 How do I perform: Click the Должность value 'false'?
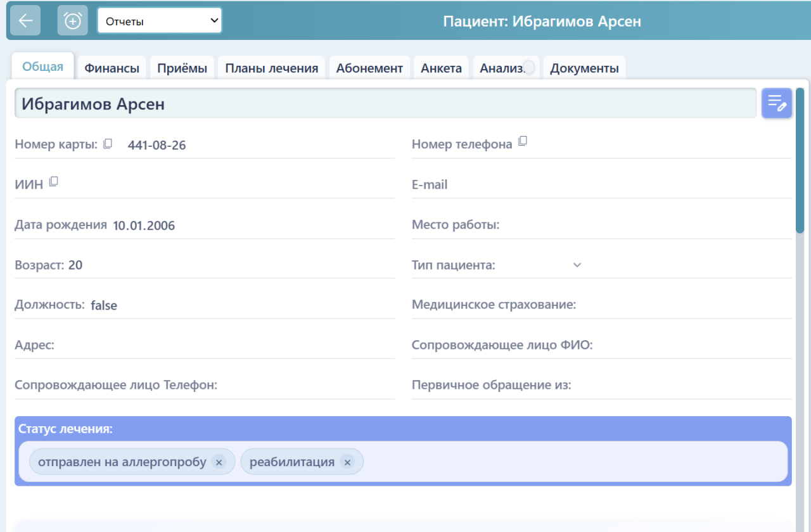point(104,305)
